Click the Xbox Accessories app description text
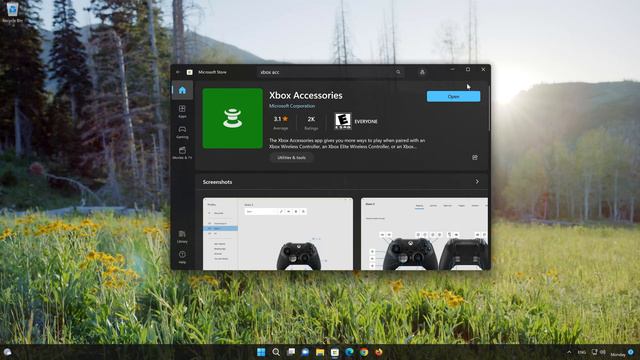640x360 pixels. point(347,143)
